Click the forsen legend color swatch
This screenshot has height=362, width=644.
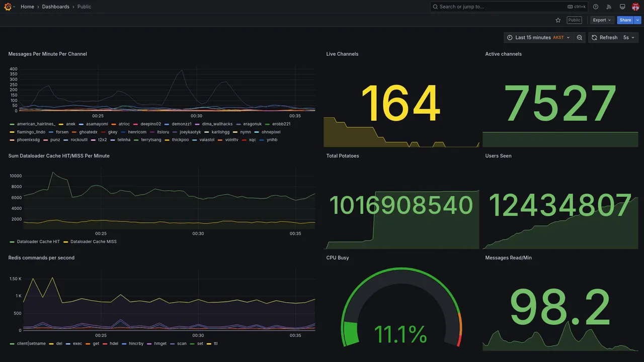pos(51,132)
